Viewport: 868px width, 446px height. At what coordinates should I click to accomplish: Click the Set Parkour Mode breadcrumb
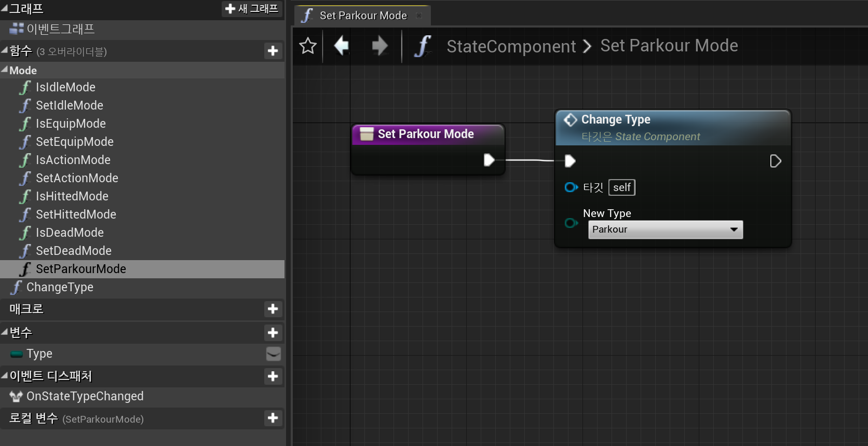[x=669, y=46]
